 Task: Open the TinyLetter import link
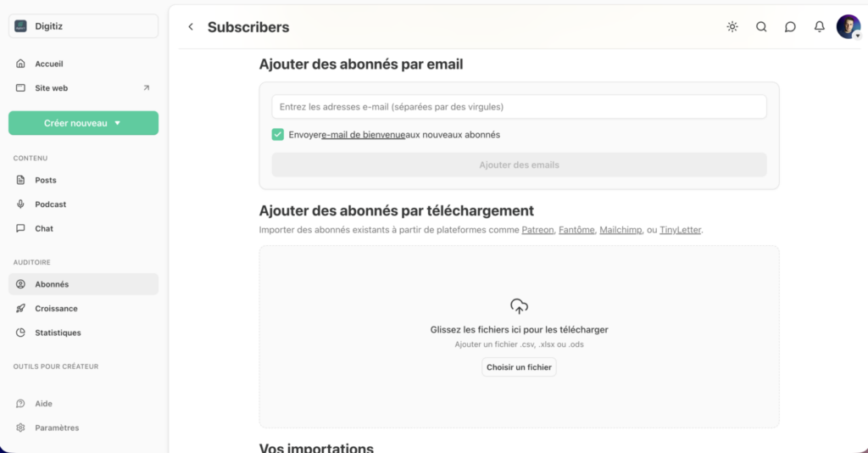coord(681,230)
